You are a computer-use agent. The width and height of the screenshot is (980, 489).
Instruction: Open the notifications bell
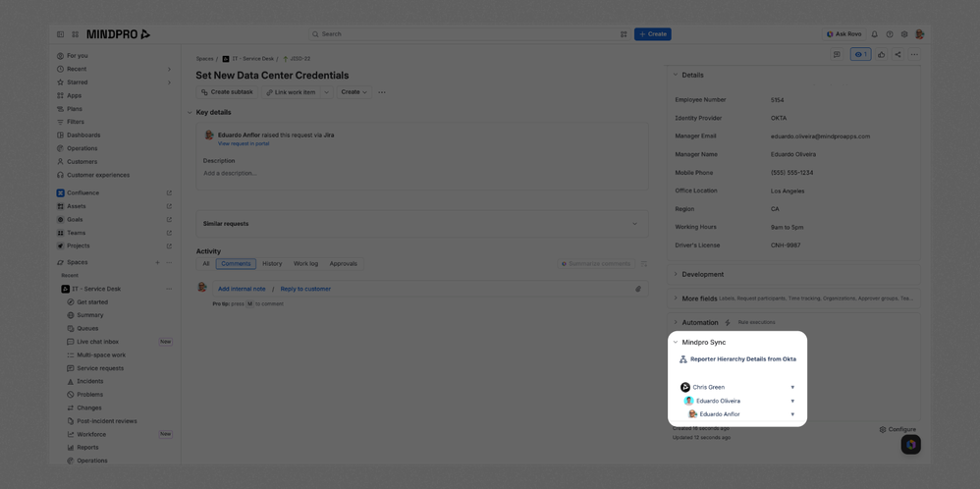click(874, 34)
